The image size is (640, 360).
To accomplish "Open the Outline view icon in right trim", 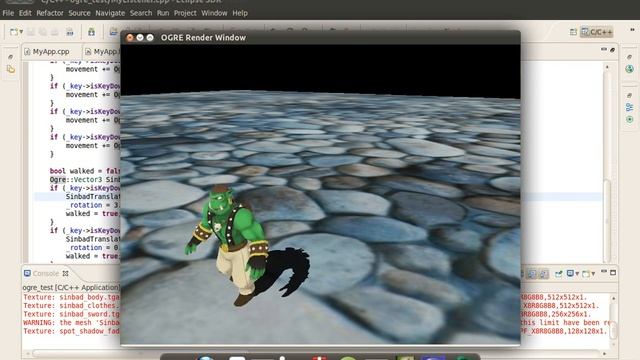I will click(629, 107).
